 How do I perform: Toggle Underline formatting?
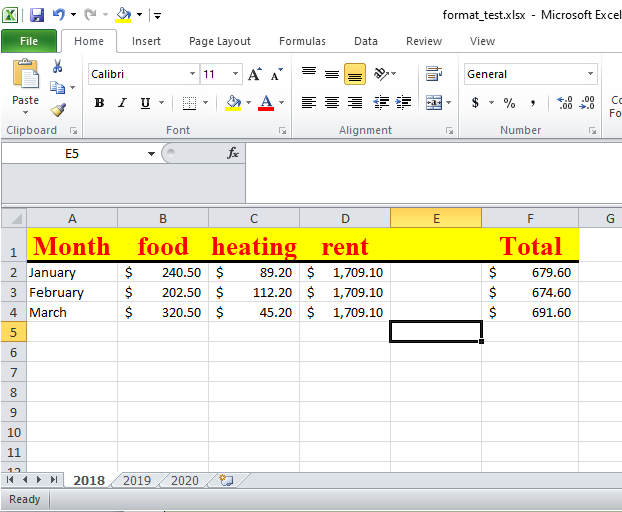pos(146,103)
